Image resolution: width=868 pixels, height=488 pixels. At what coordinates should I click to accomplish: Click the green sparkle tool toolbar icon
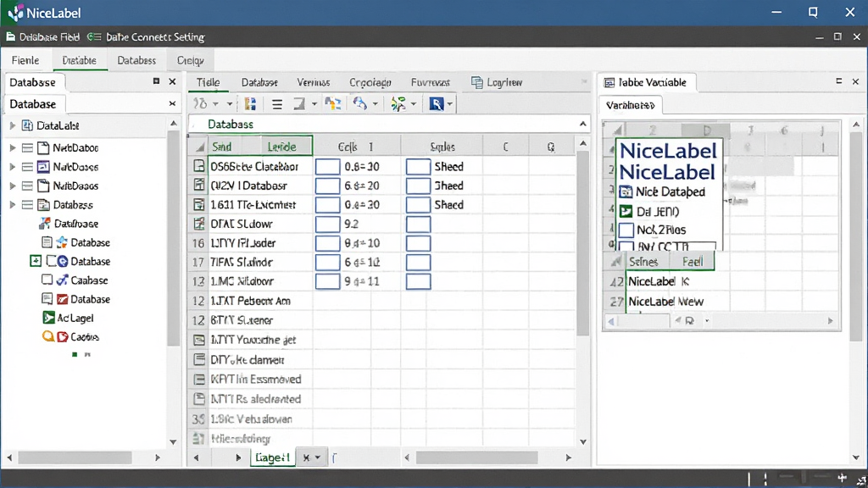pyautogui.click(x=398, y=104)
